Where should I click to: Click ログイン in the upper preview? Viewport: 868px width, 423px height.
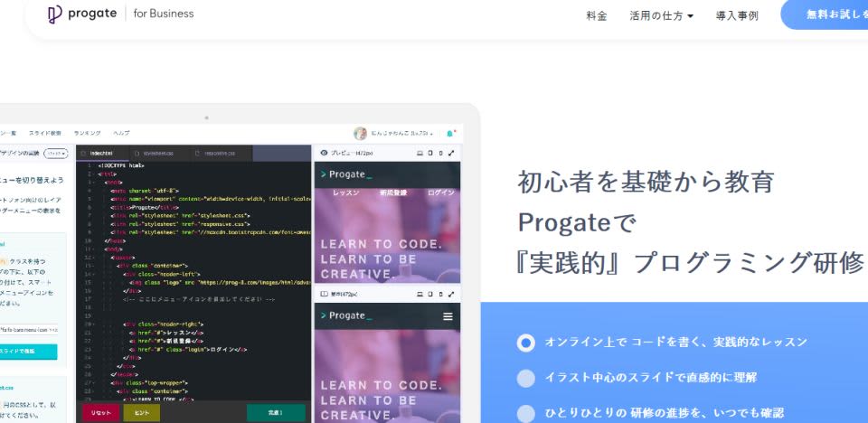441,193
